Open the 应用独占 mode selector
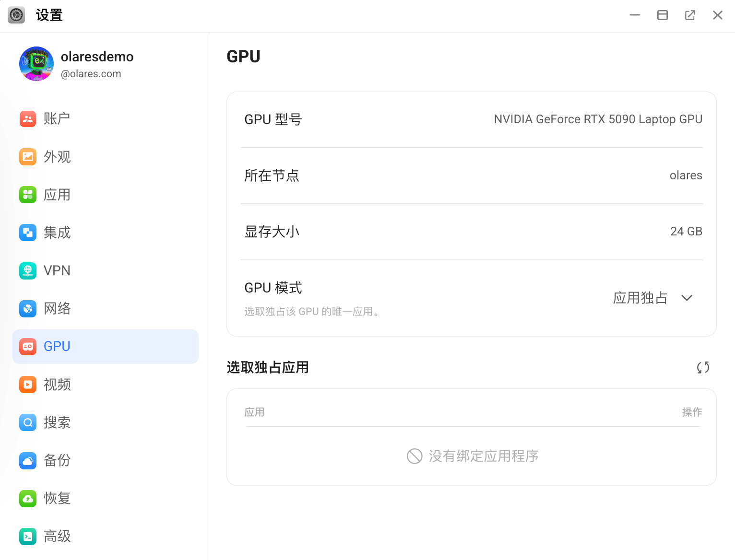This screenshot has width=735, height=560. 640,298
